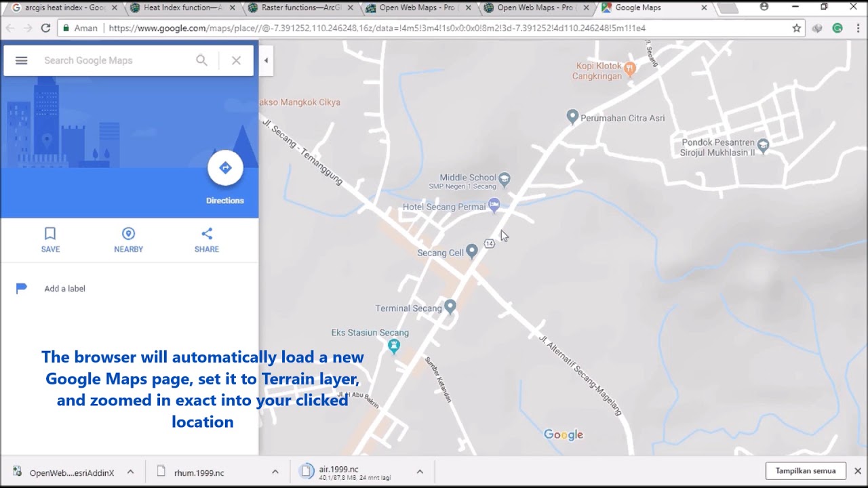Click Bakso Mangkok Cikya label
This screenshot has height=488, width=868.
pyautogui.click(x=300, y=102)
